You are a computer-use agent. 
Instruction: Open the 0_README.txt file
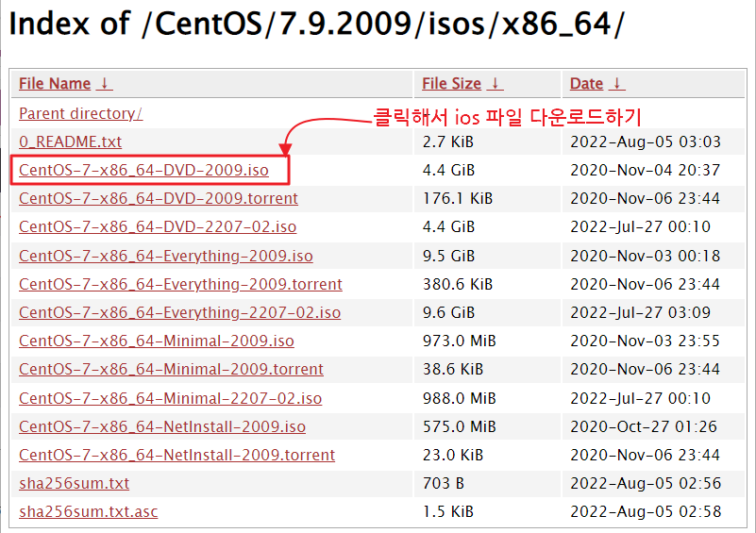point(70,142)
